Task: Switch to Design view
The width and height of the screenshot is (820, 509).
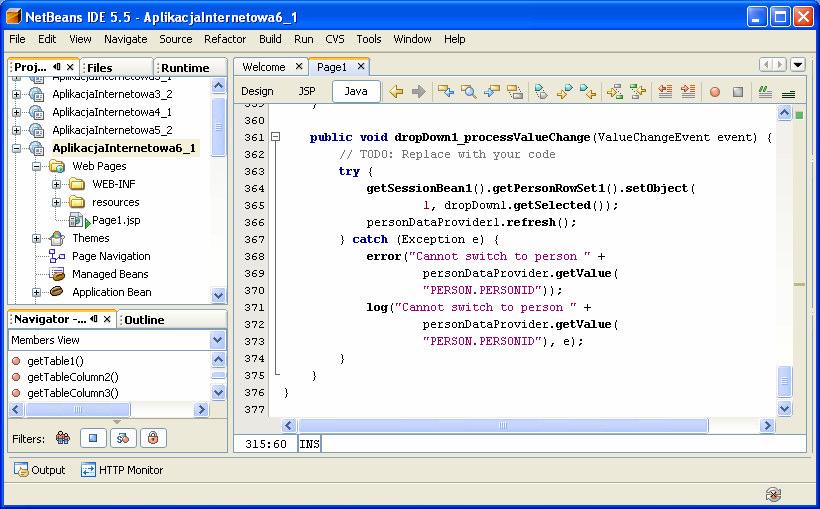Action: (257, 91)
